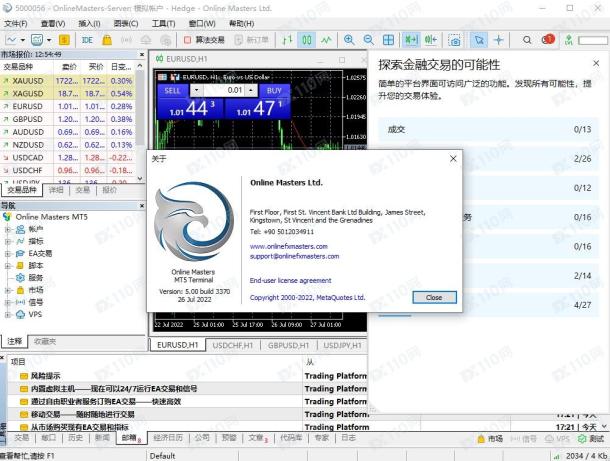Viewport: 610px width, 461px height.
Task: Expand the EA交易 tree node
Action: pyautogui.click(x=7, y=254)
